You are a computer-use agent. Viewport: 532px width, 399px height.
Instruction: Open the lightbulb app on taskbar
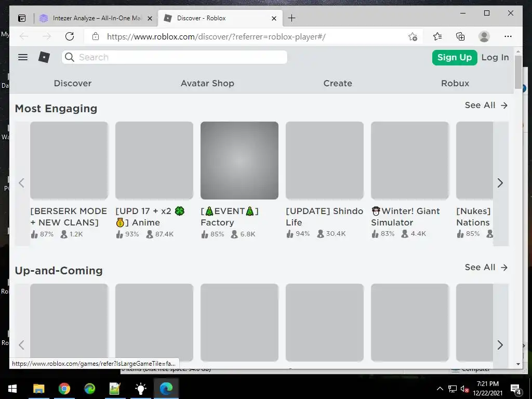[140, 389]
